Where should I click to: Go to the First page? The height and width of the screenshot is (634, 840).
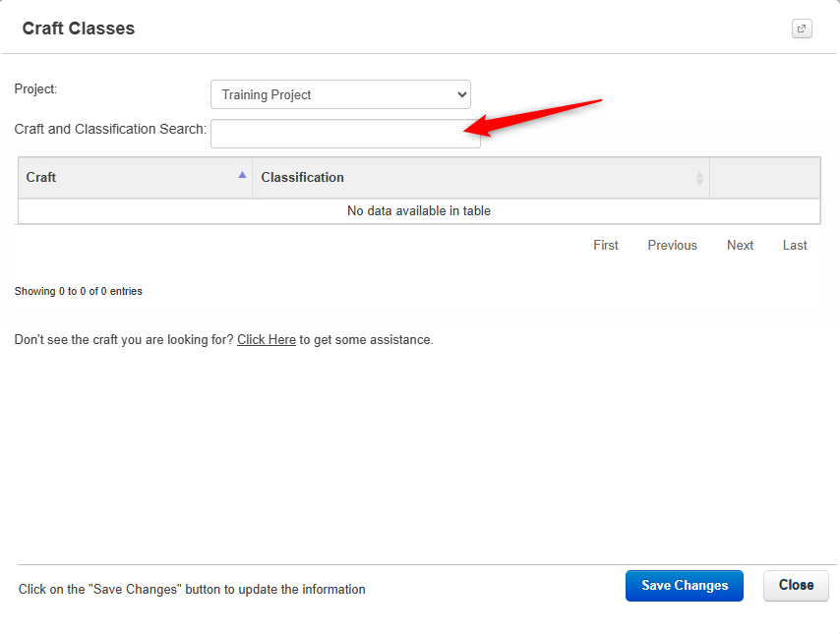tap(605, 245)
